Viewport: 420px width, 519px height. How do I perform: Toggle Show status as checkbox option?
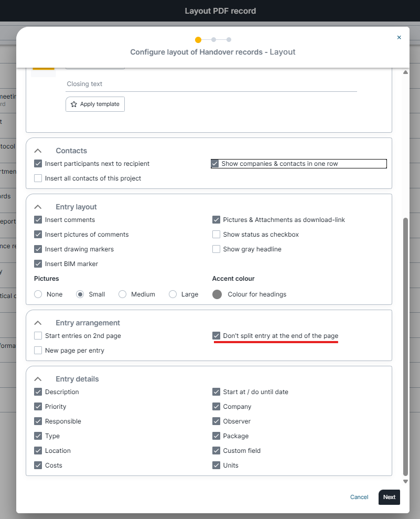216,235
